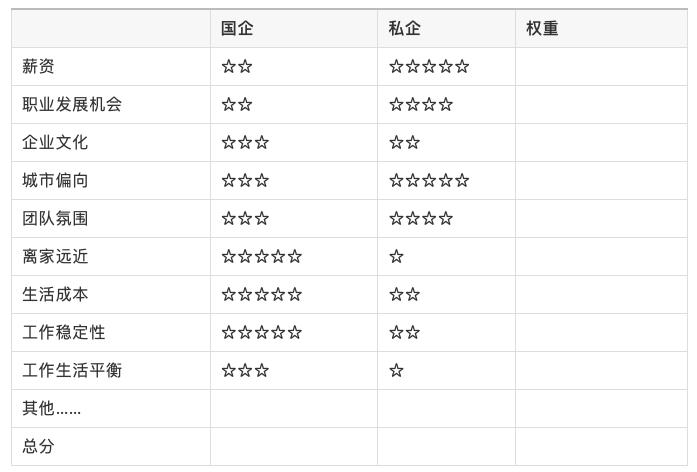The image size is (697, 472).
Task: Select 私企 stars in 团队氛围 row
Action: [421, 219]
